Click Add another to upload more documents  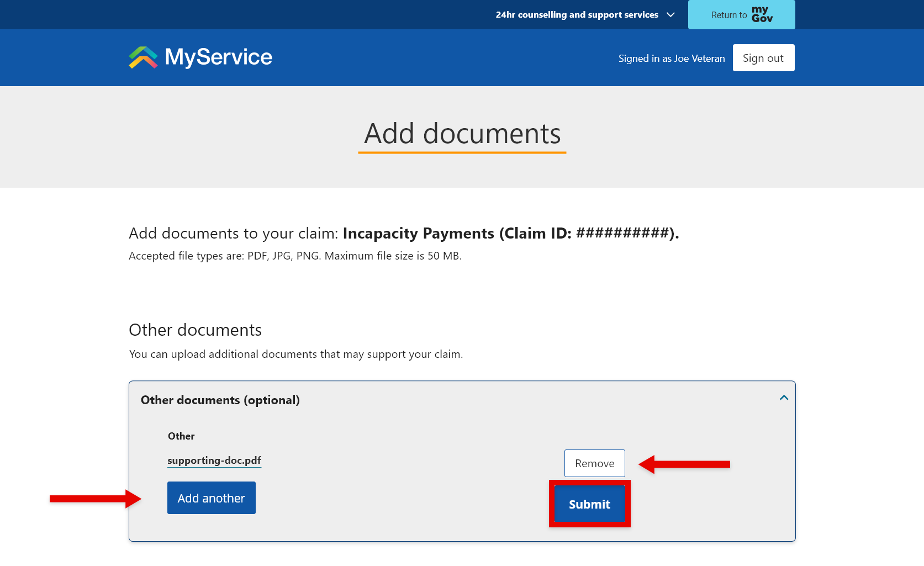pyautogui.click(x=211, y=498)
